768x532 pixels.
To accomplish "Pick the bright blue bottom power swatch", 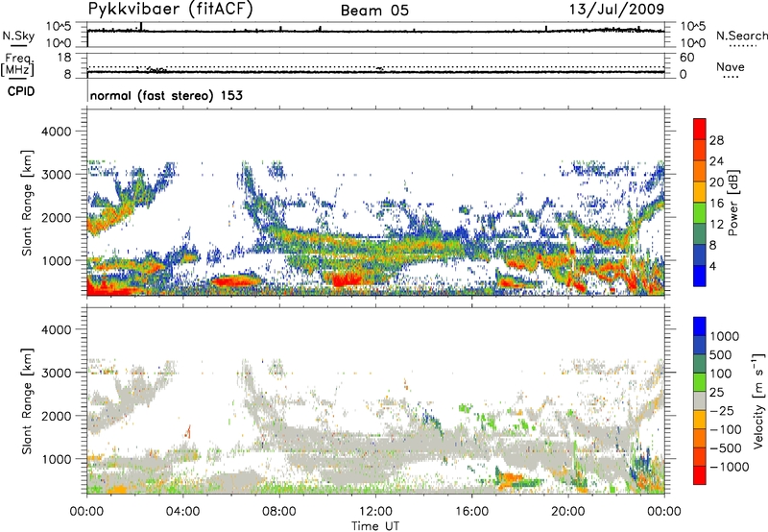I will click(700, 276).
